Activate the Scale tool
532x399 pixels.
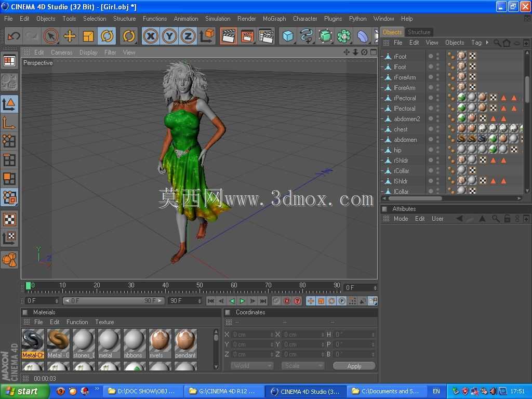tap(88, 36)
